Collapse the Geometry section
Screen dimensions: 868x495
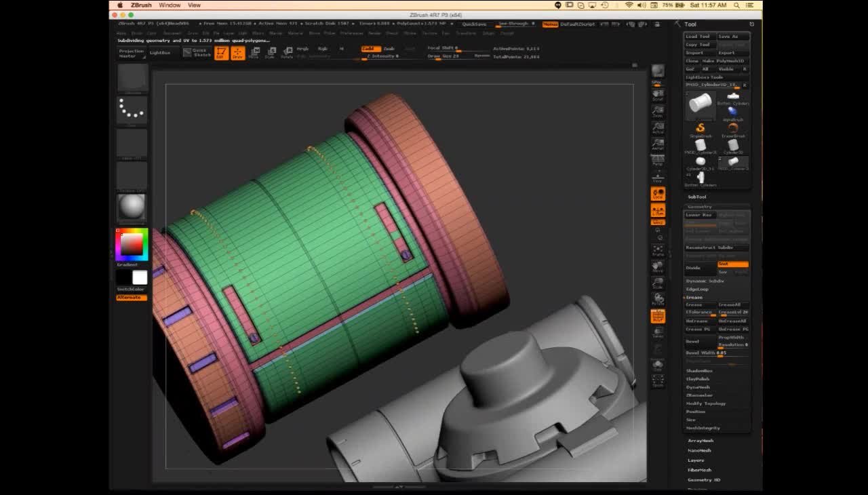coord(700,207)
